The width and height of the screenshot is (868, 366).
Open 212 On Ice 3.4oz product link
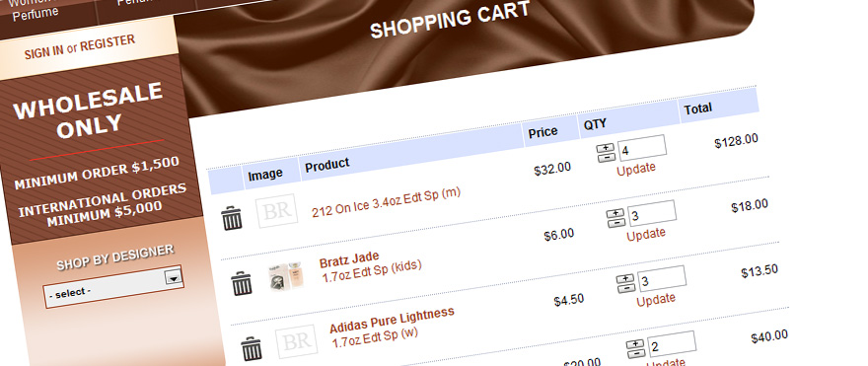tap(387, 202)
